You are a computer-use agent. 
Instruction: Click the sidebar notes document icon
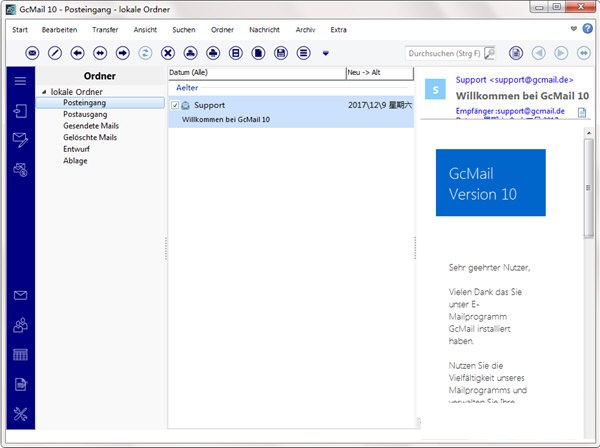(21, 384)
